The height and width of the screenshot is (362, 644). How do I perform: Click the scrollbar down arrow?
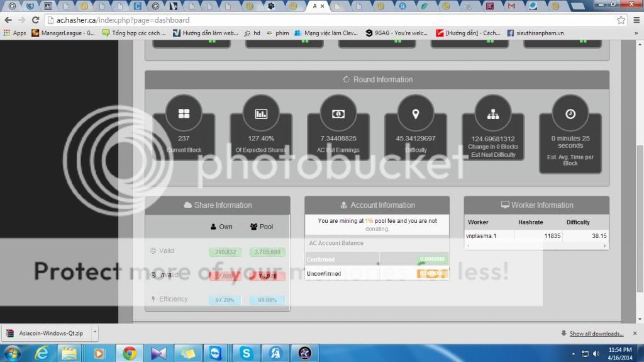tap(640, 319)
